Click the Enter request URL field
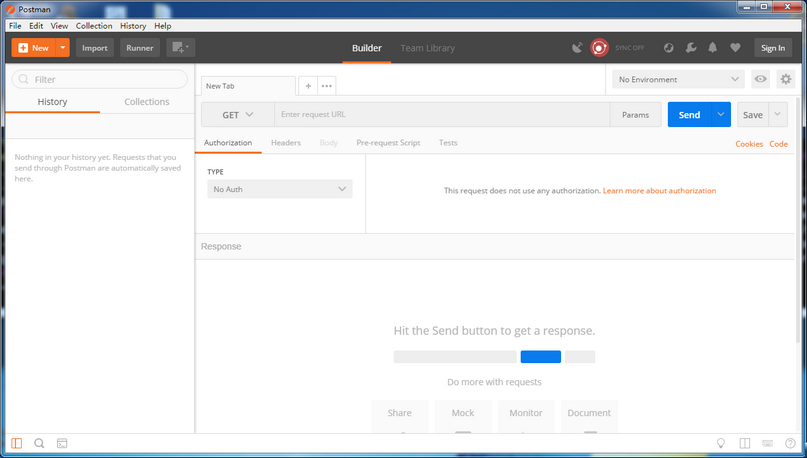807x458 pixels. click(x=442, y=115)
